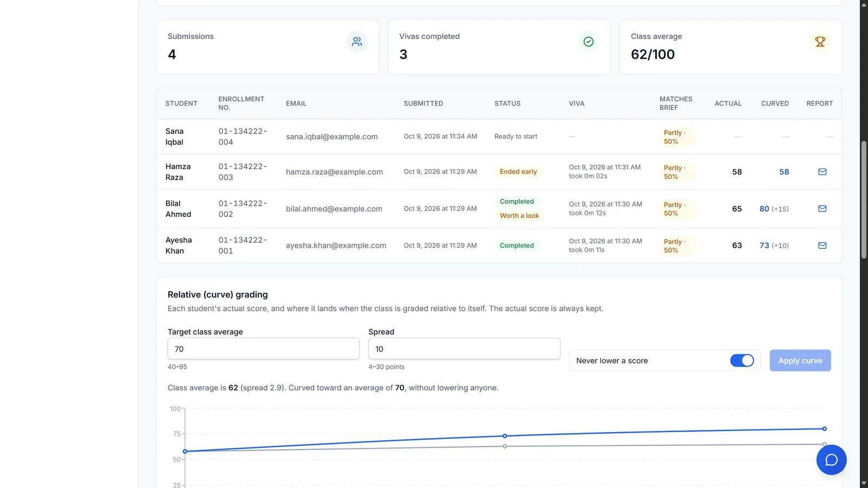Click the ACTUAL column header

[728, 104]
